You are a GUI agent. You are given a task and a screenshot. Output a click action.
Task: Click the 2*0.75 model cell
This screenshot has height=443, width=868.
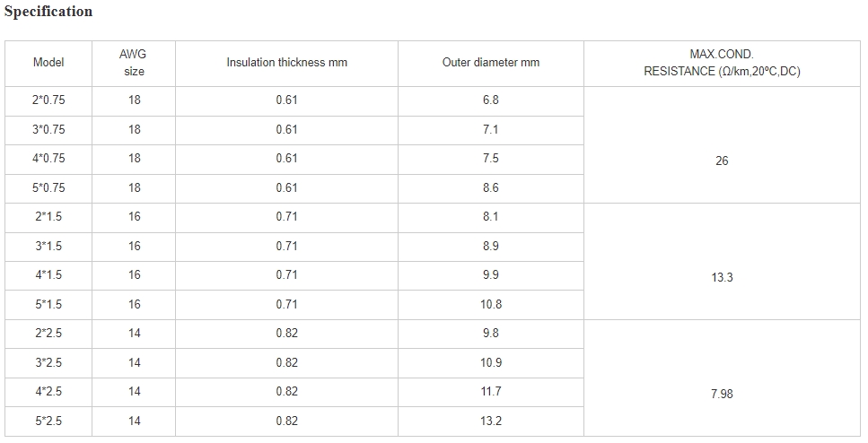[x=48, y=100]
